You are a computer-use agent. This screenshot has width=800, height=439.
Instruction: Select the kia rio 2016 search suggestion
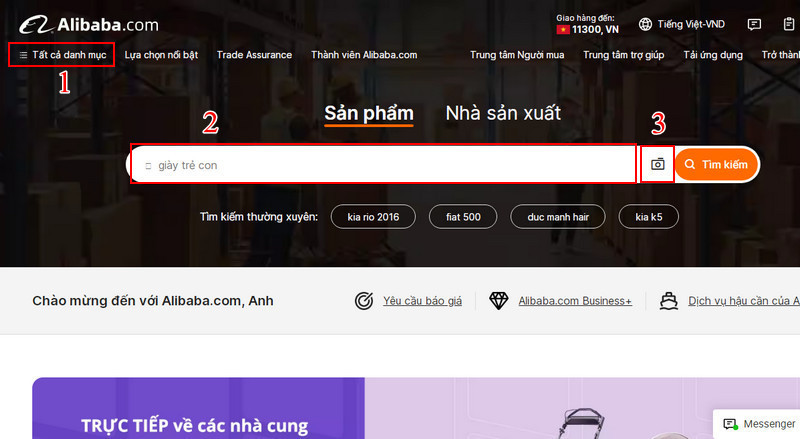pyautogui.click(x=373, y=217)
